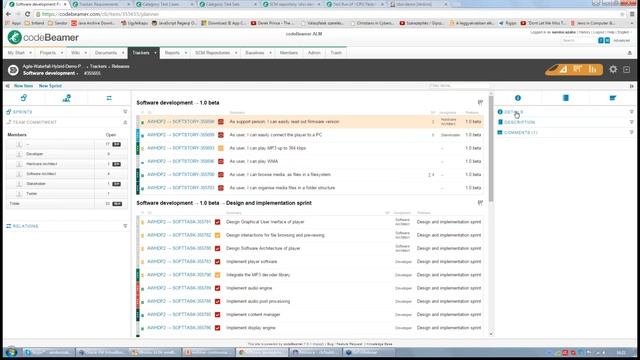The width and height of the screenshot is (640, 360).
Task: Click the orange type icon of 'Integrate the MP3 decoder' task
Action: pyautogui.click(x=218, y=275)
